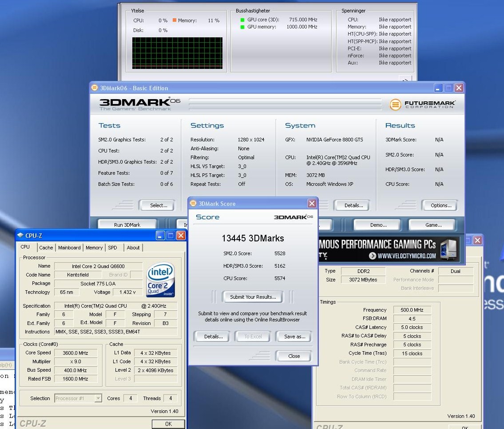
Task: Click the Futuremark Corporation logo
Action: tap(422, 104)
